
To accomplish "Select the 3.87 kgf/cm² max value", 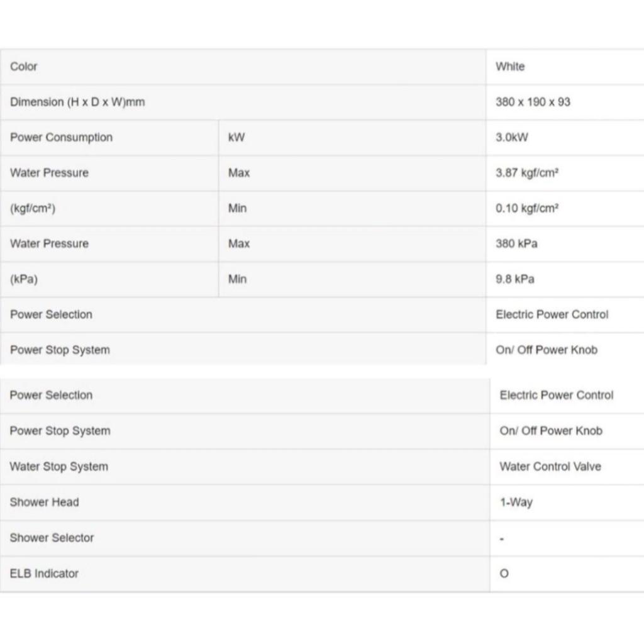I will pyautogui.click(x=527, y=172).
